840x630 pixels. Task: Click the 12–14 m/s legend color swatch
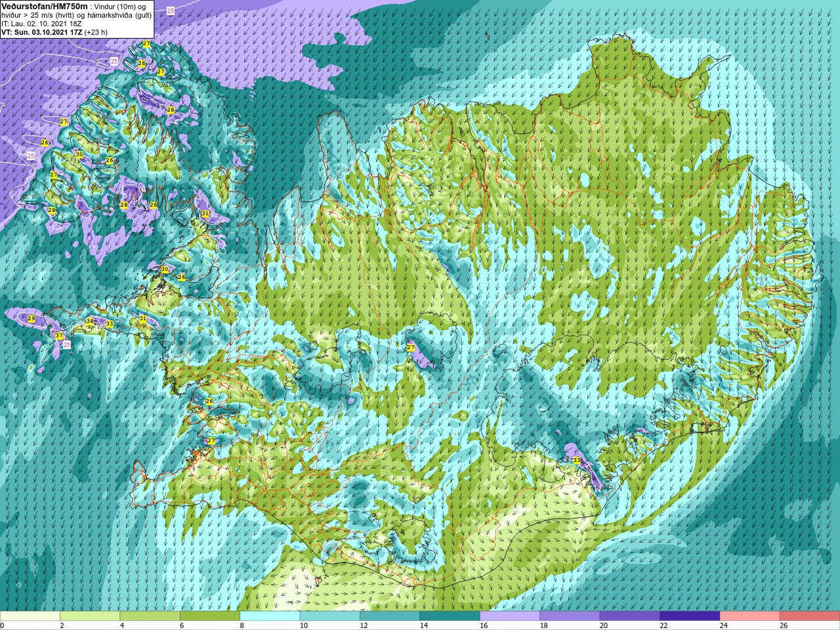(390, 616)
